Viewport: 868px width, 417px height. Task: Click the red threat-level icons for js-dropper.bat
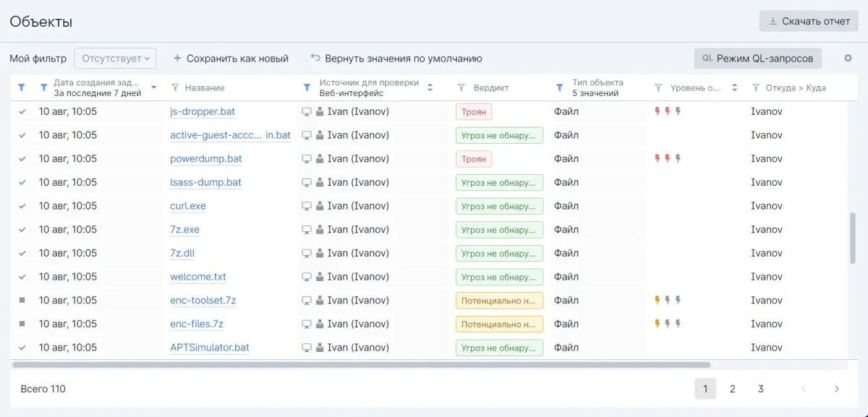668,111
